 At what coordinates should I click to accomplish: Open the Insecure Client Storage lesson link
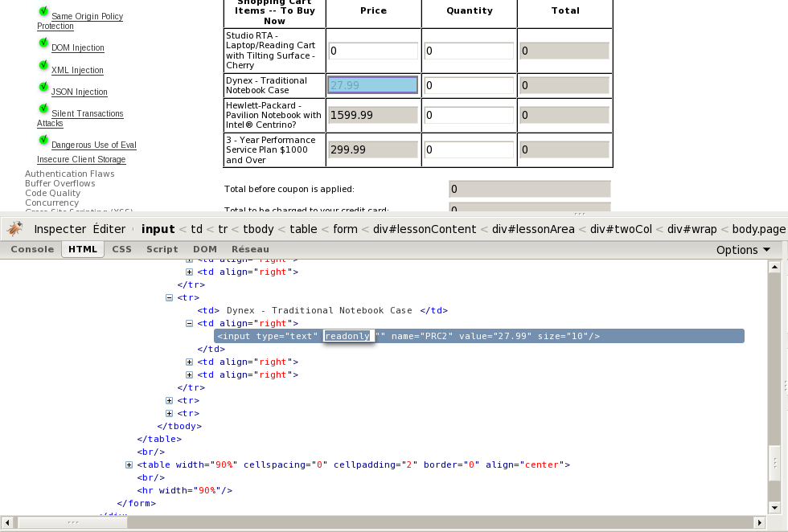coord(81,159)
